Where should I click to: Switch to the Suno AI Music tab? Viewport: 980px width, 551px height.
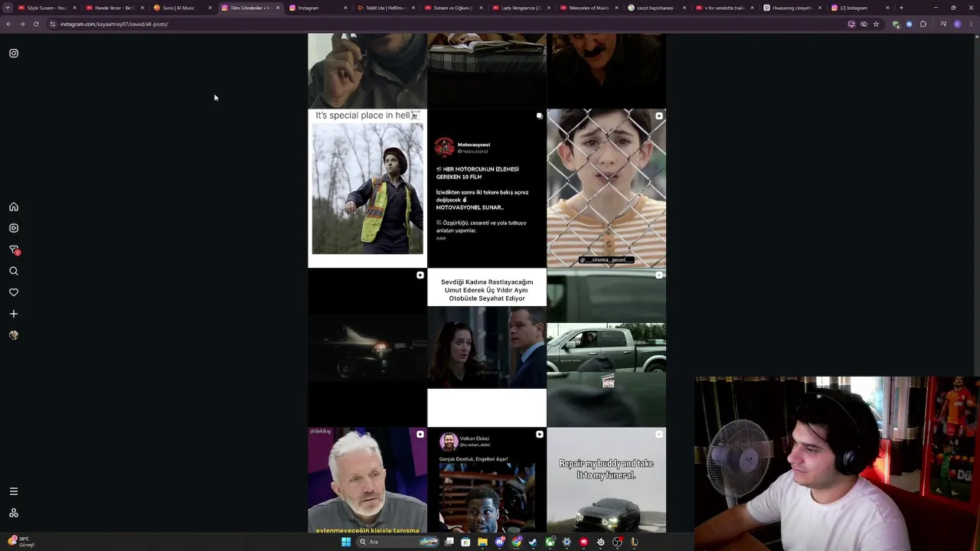(181, 8)
